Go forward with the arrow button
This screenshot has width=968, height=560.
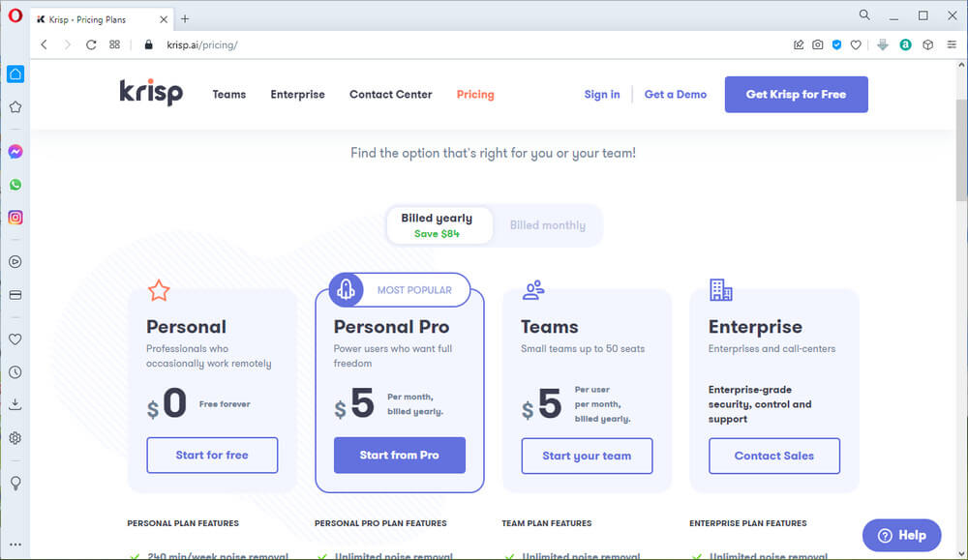point(68,44)
